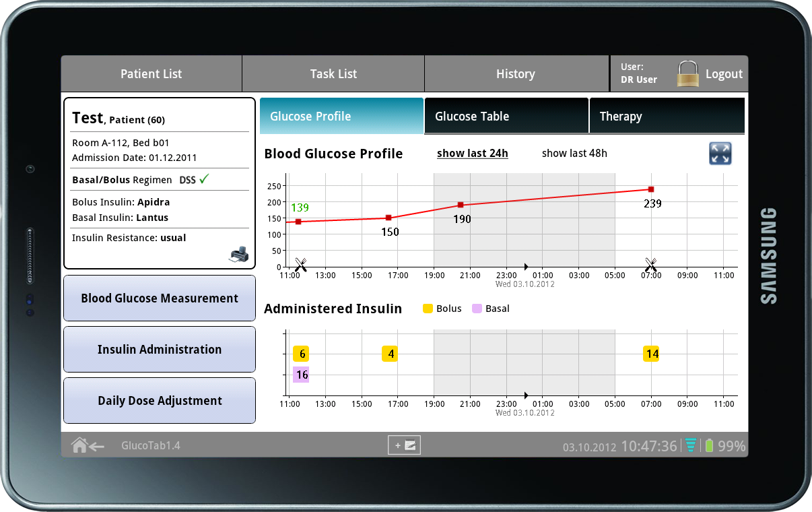
Task: Click the 190 glucose data point
Action: click(461, 205)
